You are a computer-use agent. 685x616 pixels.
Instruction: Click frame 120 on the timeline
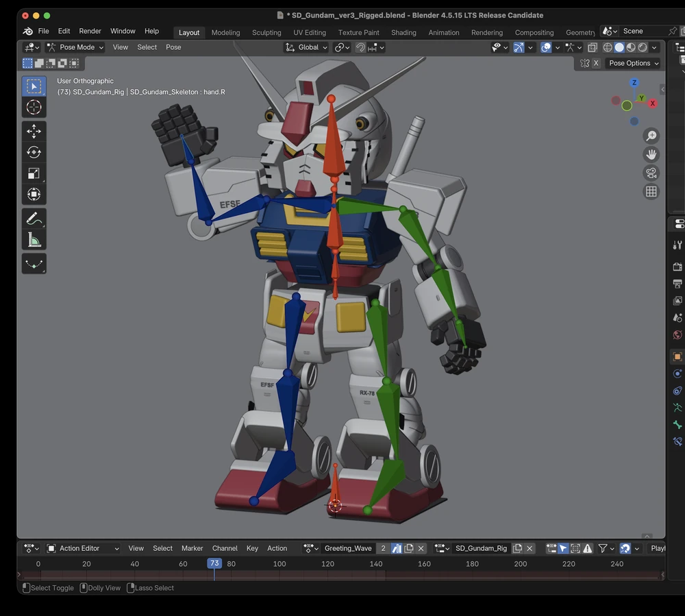327,563
